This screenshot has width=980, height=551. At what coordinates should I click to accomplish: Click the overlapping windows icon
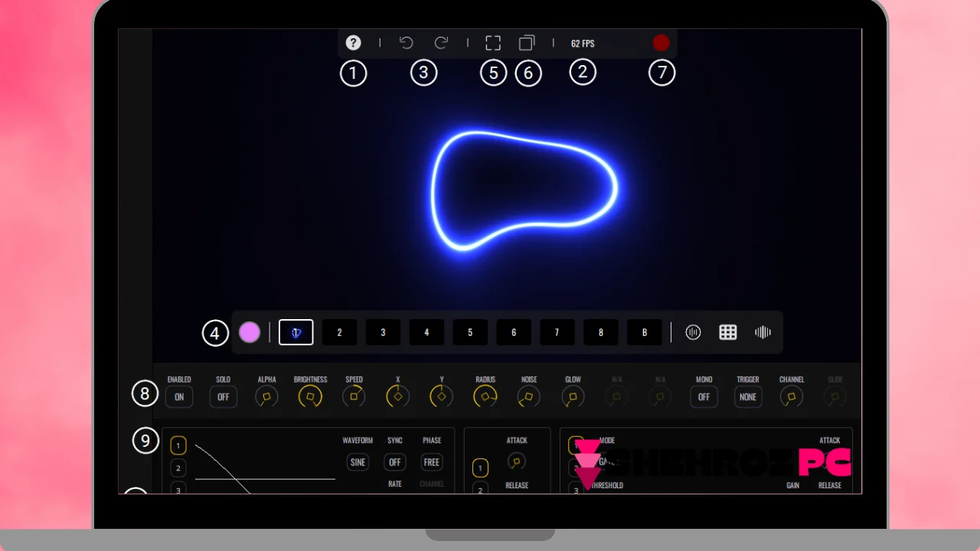527,43
